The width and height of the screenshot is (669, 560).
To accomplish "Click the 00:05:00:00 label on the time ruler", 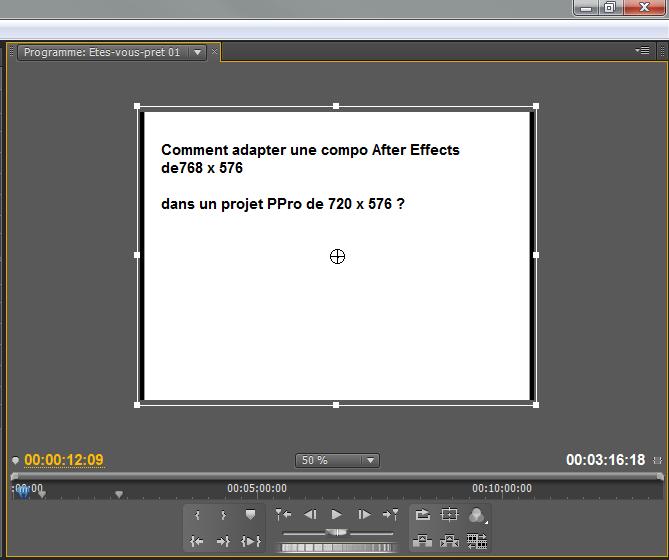I will (257, 488).
